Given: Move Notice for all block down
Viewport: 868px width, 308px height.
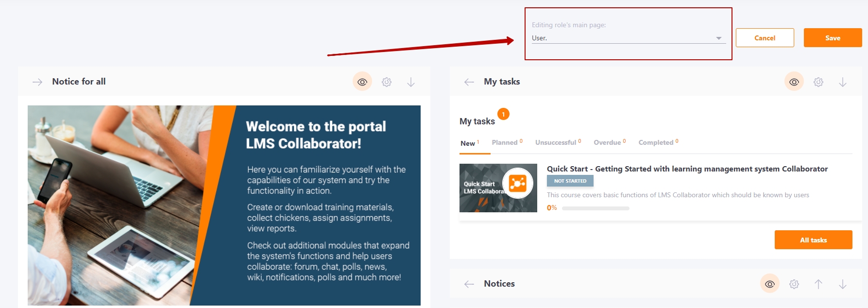Looking at the screenshot, I should pyautogui.click(x=411, y=82).
